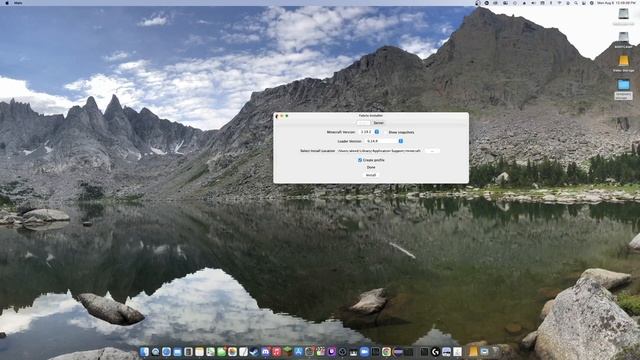Open Logitech G Hub from the Dock
Screen dimensions: 640x360
pos(436,351)
